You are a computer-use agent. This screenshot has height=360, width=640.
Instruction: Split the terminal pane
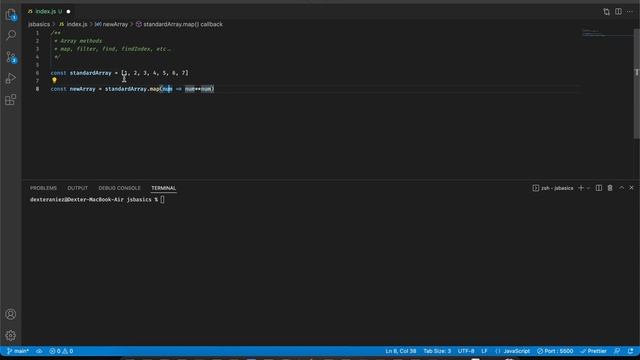point(599,188)
